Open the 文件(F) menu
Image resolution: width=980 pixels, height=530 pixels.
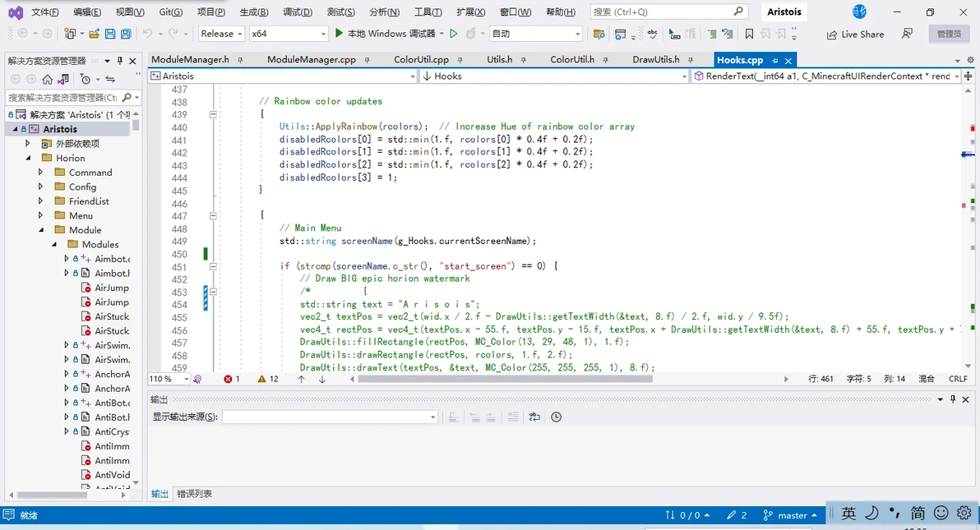[45, 12]
